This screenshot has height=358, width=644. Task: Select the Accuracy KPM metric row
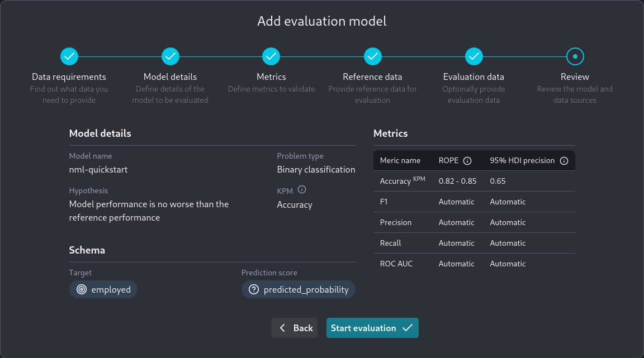(474, 181)
